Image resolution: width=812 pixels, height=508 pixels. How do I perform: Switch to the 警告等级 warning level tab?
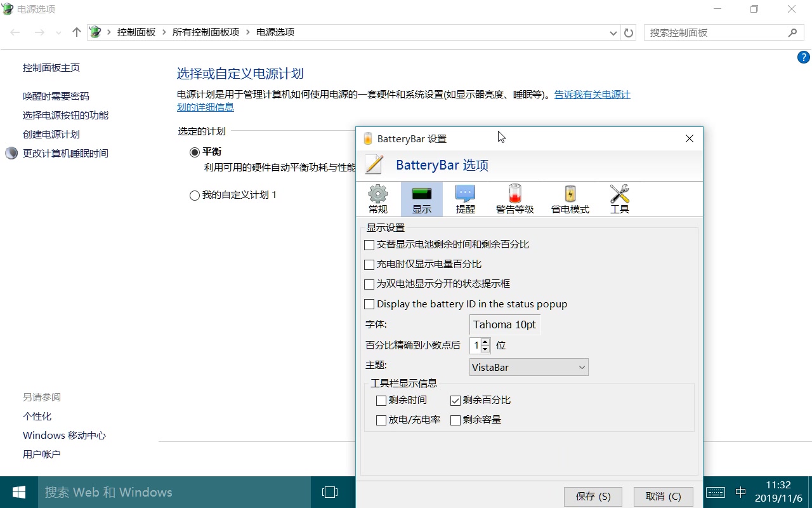515,199
